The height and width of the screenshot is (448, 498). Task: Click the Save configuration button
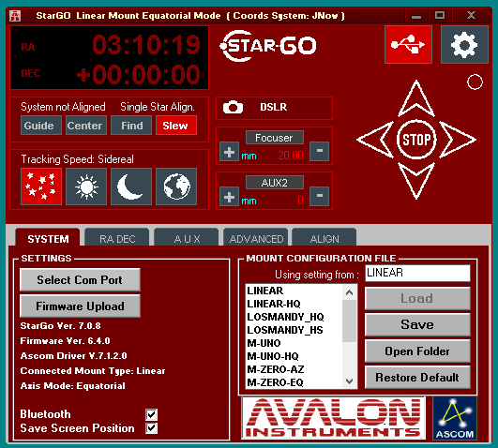click(x=417, y=325)
